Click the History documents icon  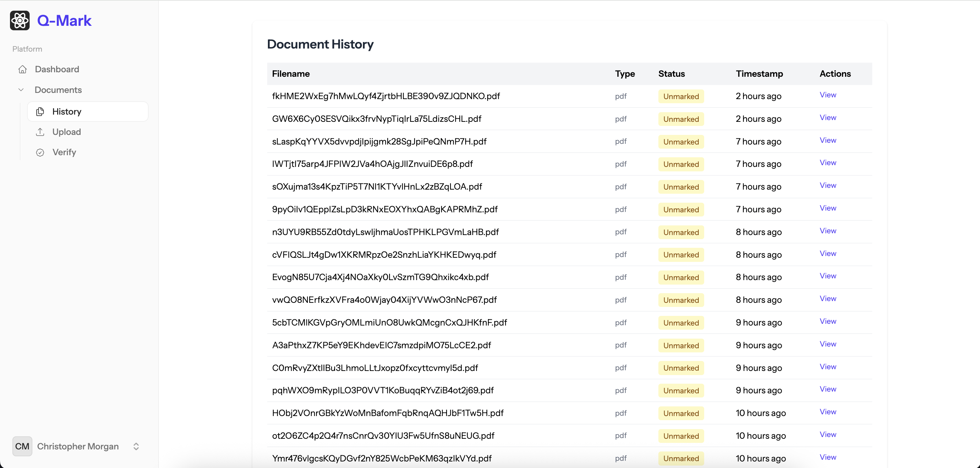(x=40, y=111)
